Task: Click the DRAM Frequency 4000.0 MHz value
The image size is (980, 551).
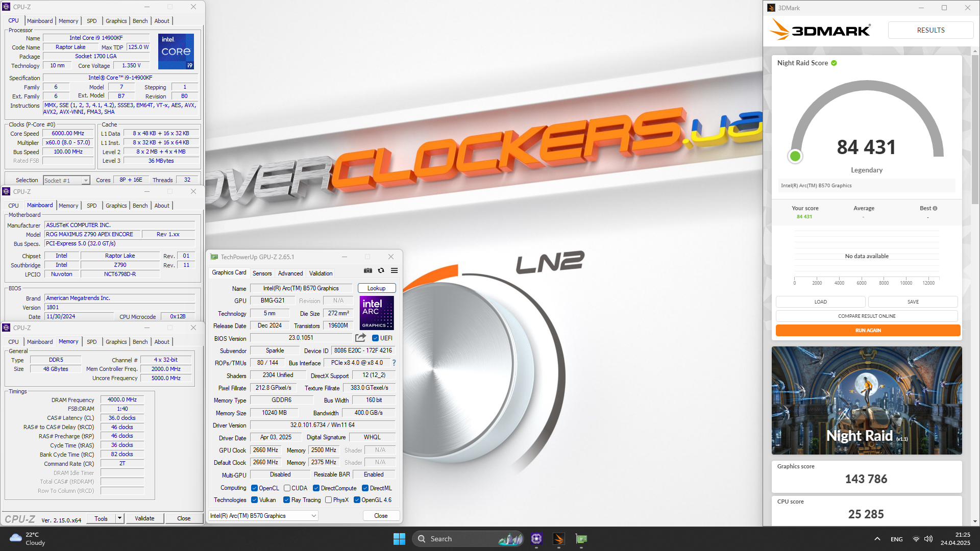Action: tap(122, 400)
